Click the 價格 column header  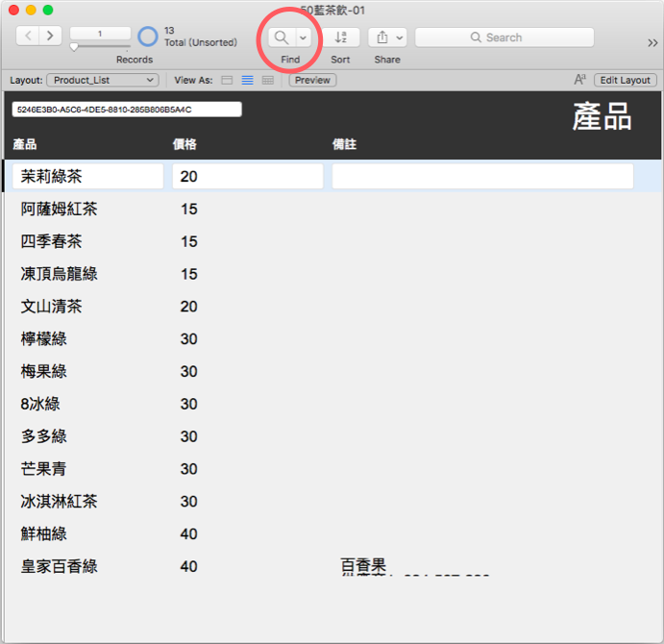[184, 144]
